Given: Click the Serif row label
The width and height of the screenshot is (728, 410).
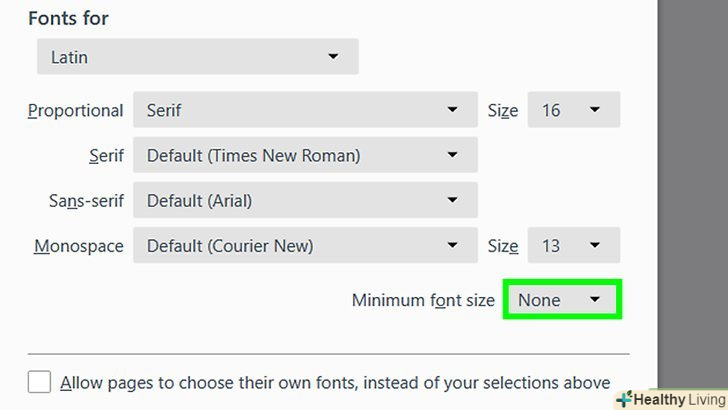Looking at the screenshot, I should pos(106,156).
